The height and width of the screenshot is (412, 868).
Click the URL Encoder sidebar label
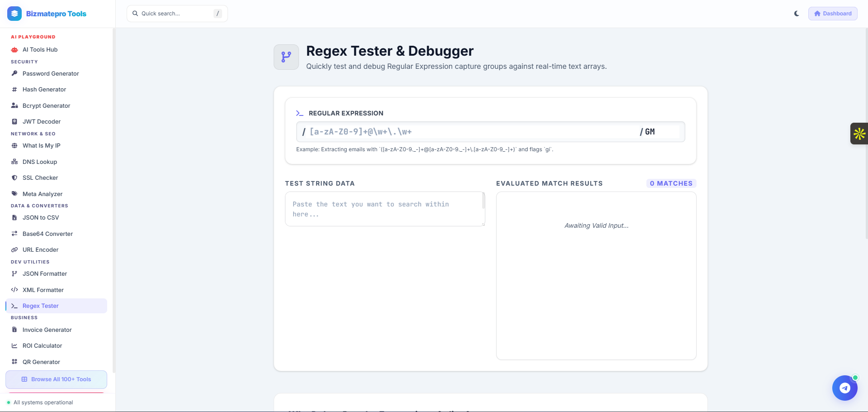pos(40,250)
